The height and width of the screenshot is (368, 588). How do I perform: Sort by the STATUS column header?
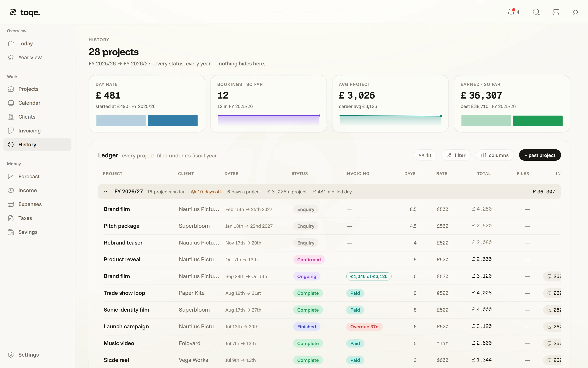click(300, 174)
